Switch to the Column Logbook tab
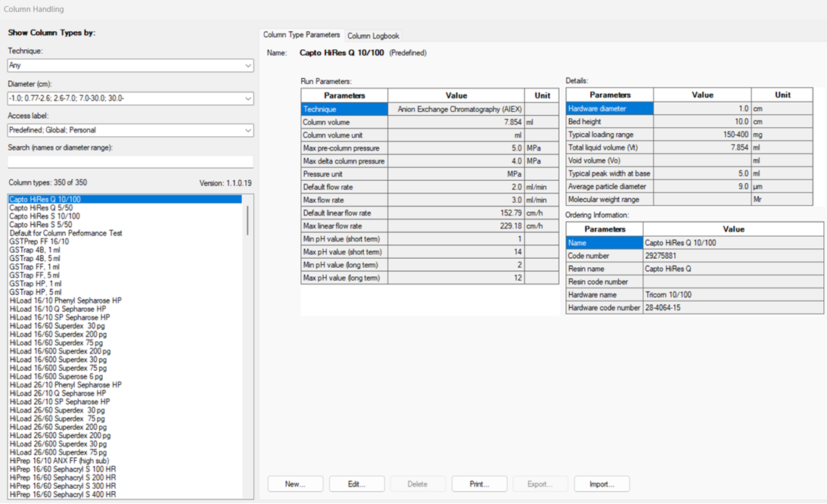Image resolution: width=827 pixels, height=504 pixels. click(373, 36)
